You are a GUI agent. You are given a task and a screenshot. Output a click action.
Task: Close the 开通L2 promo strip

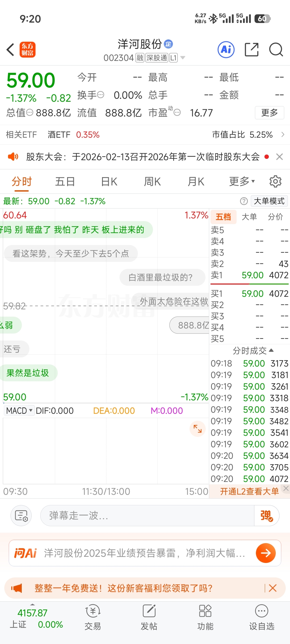tap(286, 488)
